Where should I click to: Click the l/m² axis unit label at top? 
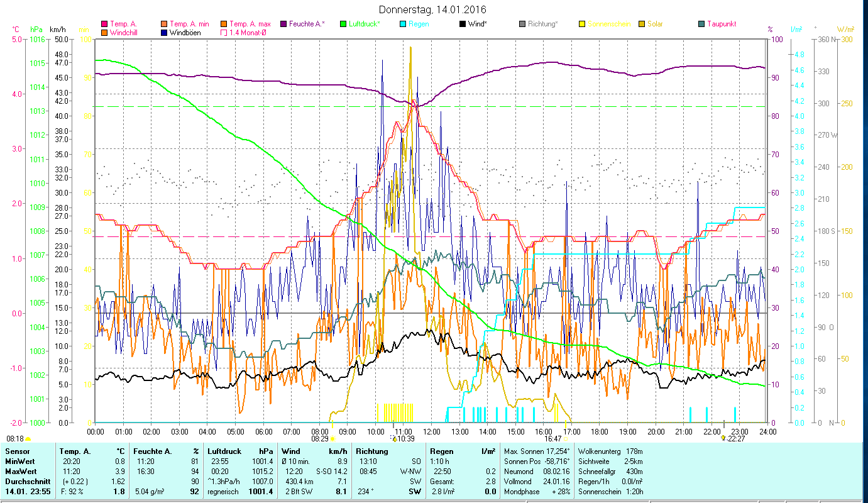click(x=796, y=30)
